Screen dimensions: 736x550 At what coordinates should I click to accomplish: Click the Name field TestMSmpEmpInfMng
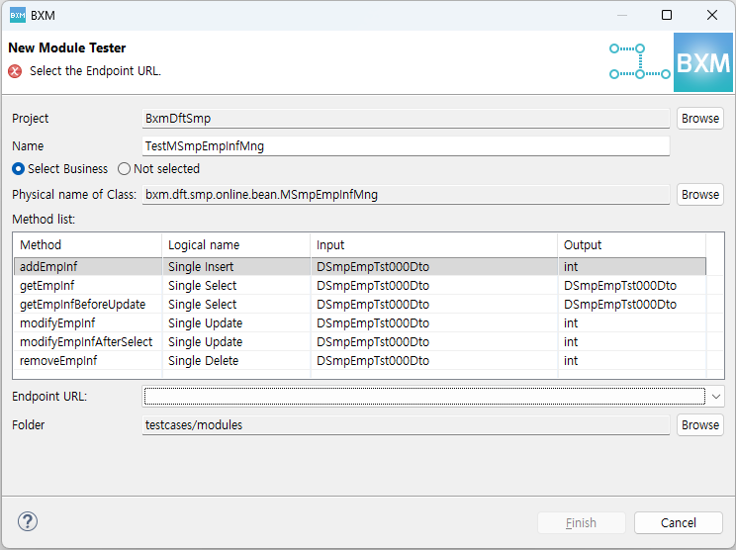click(406, 146)
